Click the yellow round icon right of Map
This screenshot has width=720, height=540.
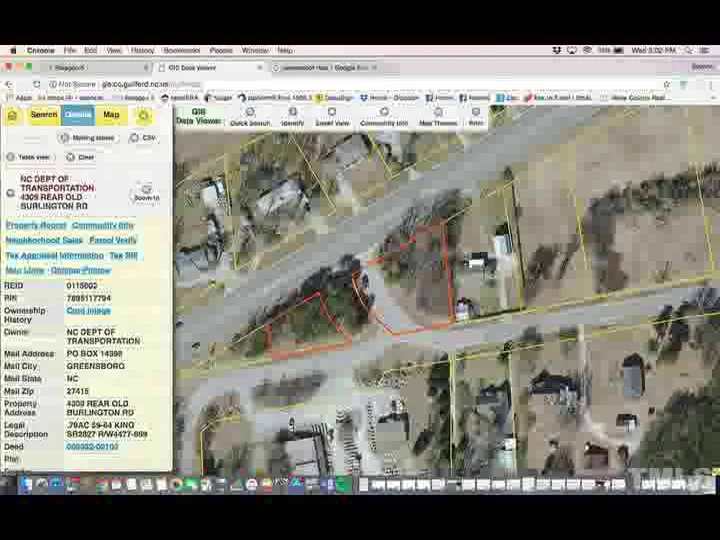pos(144,116)
